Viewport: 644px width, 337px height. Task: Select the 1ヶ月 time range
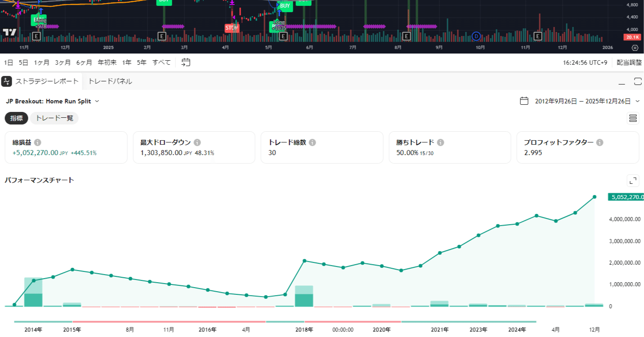coord(42,62)
